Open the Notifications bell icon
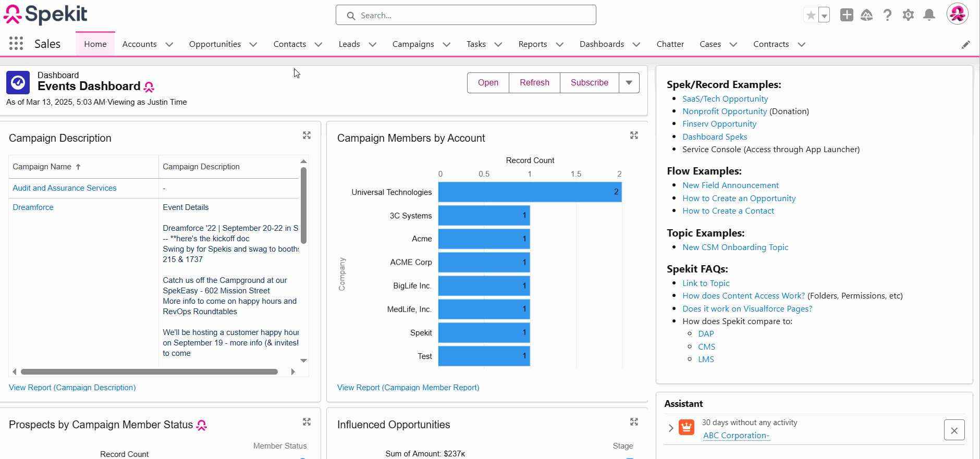The image size is (980, 459). (929, 15)
